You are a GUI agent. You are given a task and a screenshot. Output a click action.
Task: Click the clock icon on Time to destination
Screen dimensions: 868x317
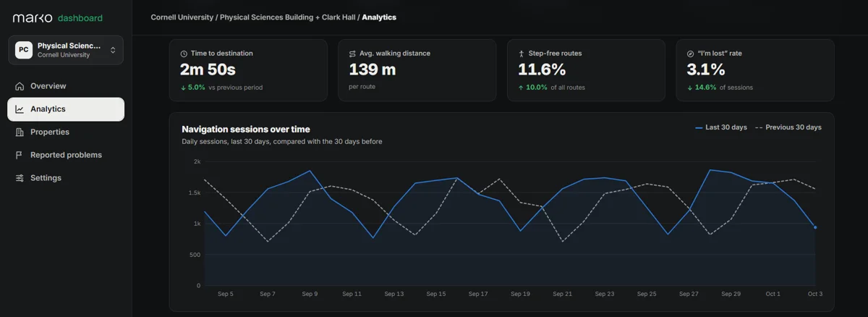click(x=184, y=54)
